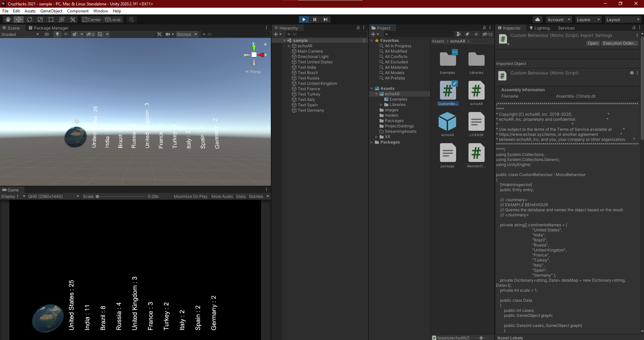Select the Rect tool
The width and height of the screenshot is (644, 340).
[51, 19]
